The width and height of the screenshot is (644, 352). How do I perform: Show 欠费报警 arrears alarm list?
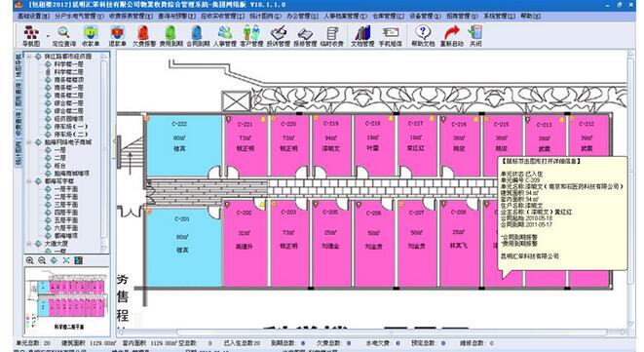(x=144, y=36)
